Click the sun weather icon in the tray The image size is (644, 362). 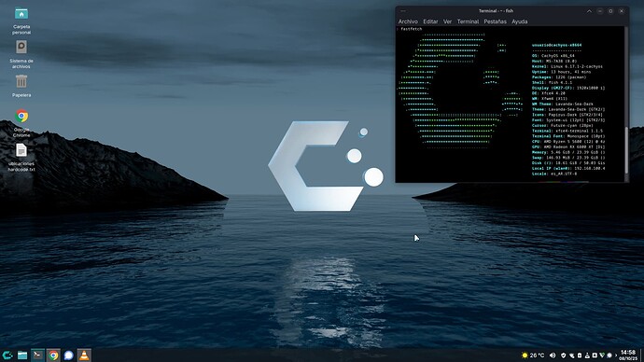click(x=525, y=355)
